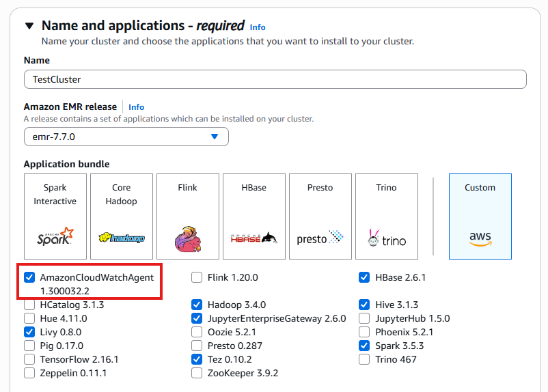Click the TestCluster name input field
The image size is (548, 392).
coord(275,79)
